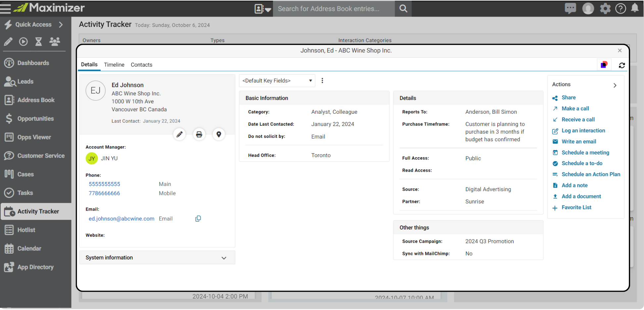This screenshot has width=644, height=310.
Task: Switch to the Details tab
Action: (x=89, y=64)
